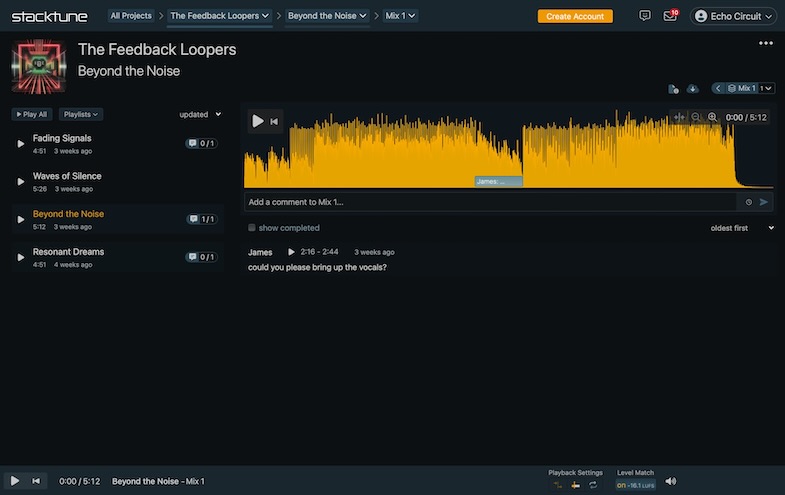Click the file info icon near Mix 1
The width and height of the screenshot is (785, 495).
(673, 89)
